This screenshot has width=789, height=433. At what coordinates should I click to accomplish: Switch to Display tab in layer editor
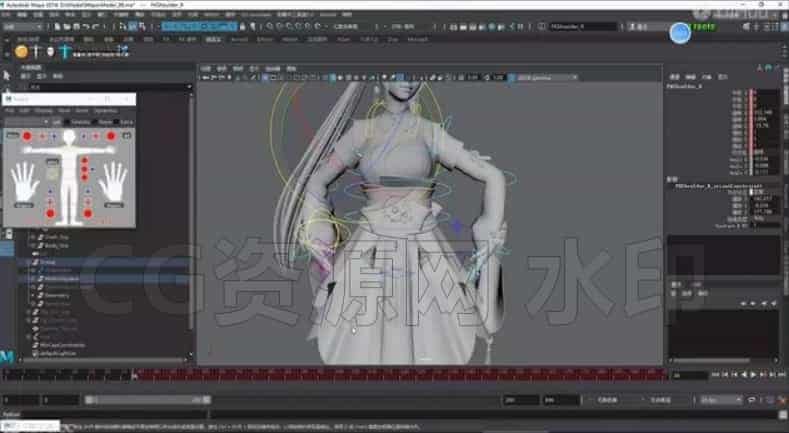[x=676, y=285]
